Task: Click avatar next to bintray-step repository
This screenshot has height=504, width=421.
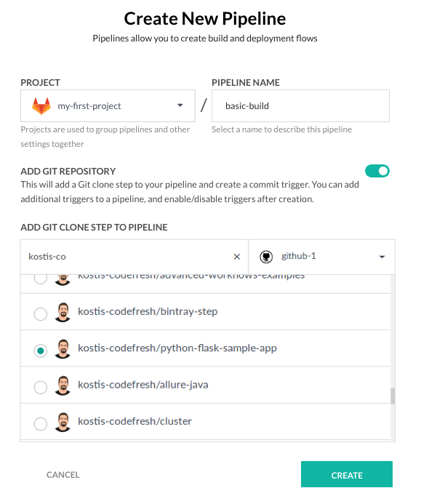Action: (x=63, y=312)
